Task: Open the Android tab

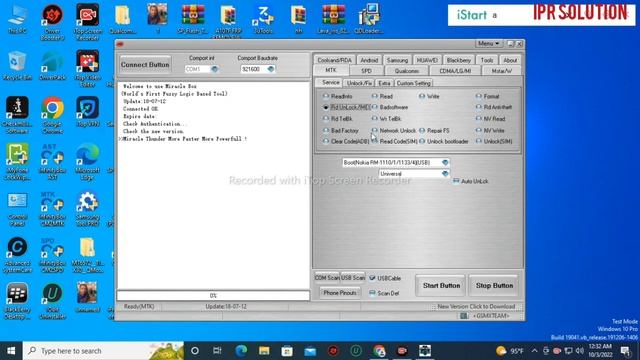Action: [x=369, y=60]
